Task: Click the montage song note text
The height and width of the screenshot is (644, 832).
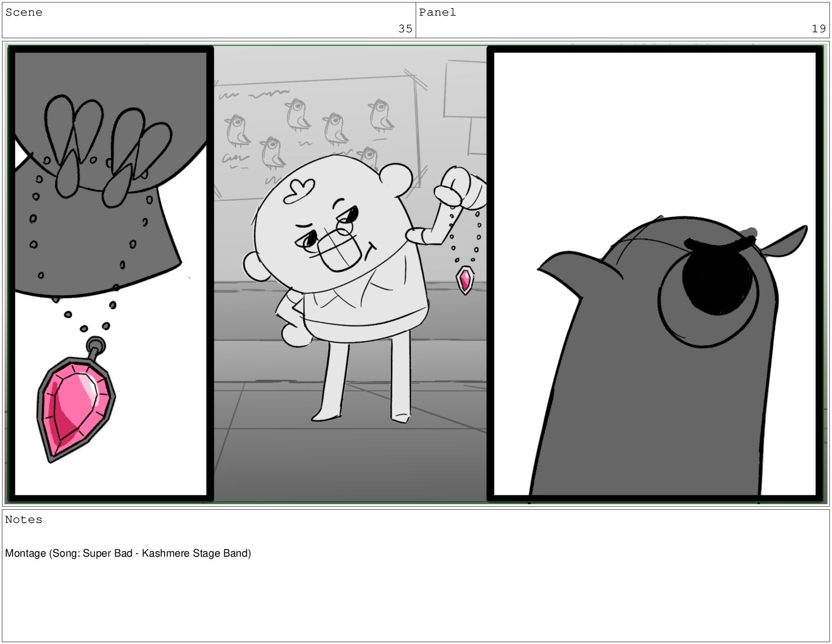Action: click(x=128, y=553)
